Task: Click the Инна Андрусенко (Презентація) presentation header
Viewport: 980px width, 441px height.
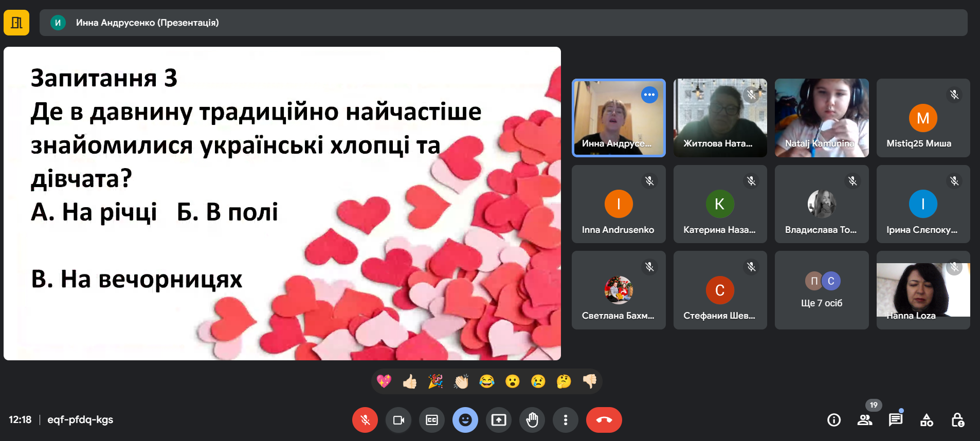Action: 148,23
